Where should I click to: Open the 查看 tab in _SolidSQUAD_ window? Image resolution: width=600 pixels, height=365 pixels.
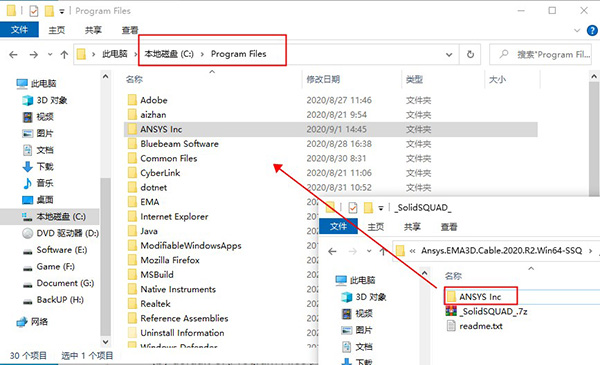449,226
